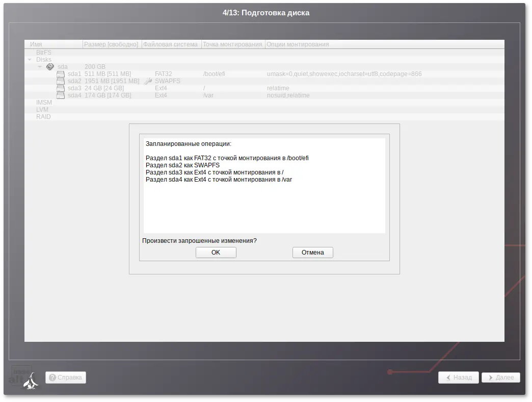
Task: Click the Запланированные операции heading text
Action: pos(189,144)
